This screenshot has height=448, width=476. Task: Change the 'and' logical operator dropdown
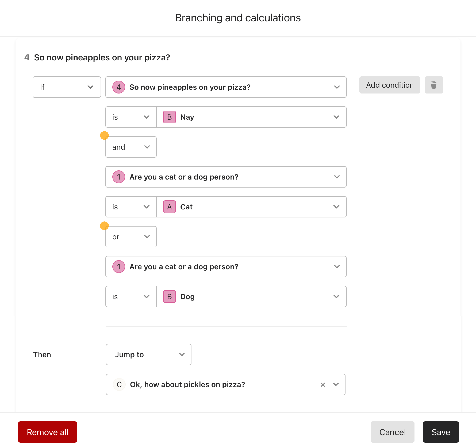(131, 147)
